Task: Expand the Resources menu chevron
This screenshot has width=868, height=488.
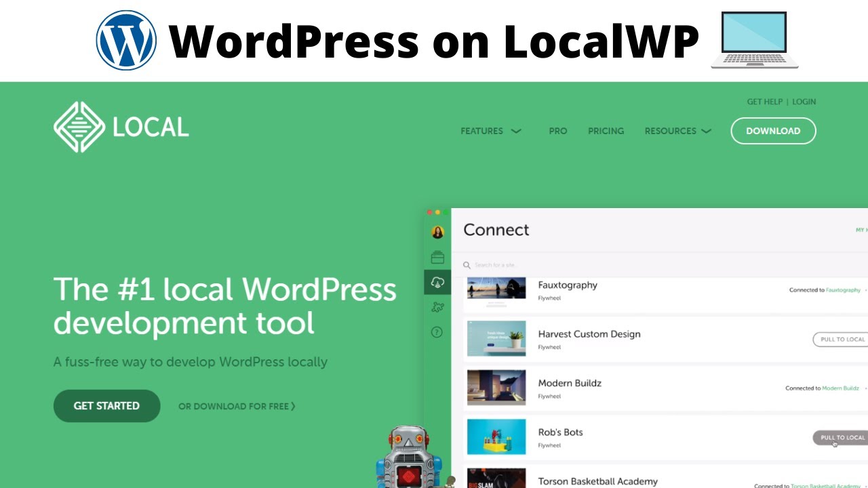Action: [x=706, y=131]
